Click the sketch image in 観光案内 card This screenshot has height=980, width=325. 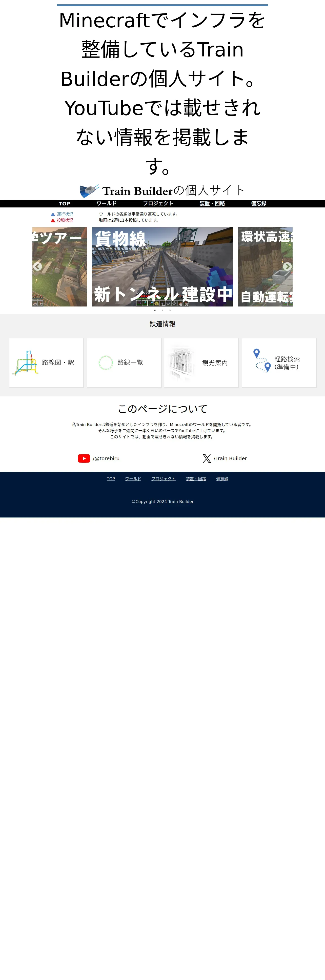[181, 363]
